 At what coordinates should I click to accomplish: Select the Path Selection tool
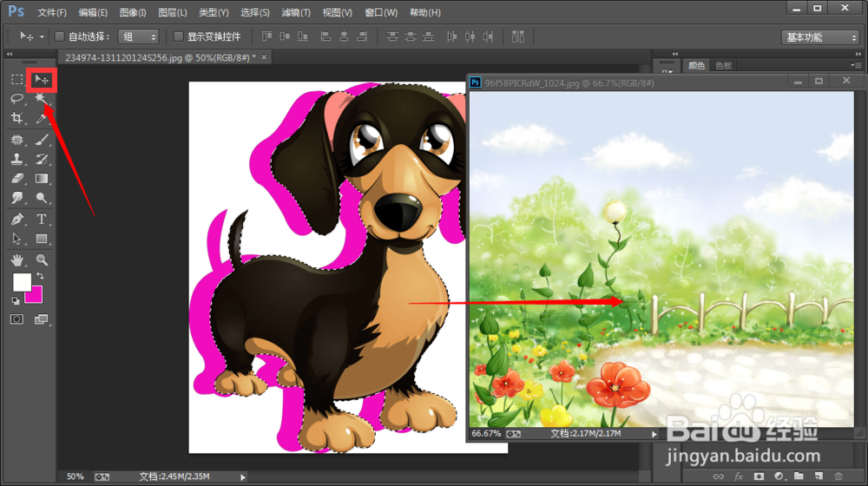(x=17, y=239)
